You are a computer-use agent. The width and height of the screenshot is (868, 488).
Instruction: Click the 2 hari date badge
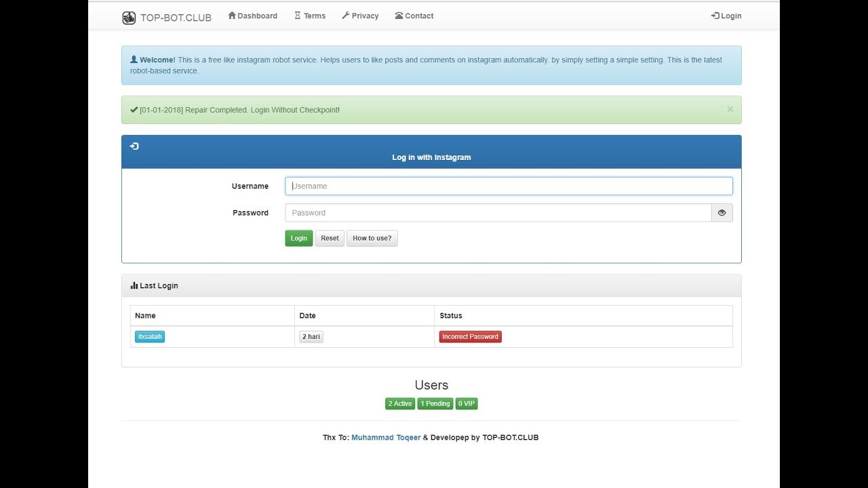pyautogui.click(x=311, y=337)
